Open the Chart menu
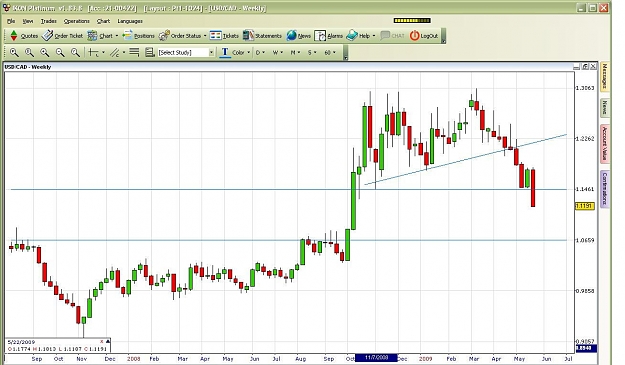The width and height of the screenshot is (625, 365). click(x=103, y=21)
